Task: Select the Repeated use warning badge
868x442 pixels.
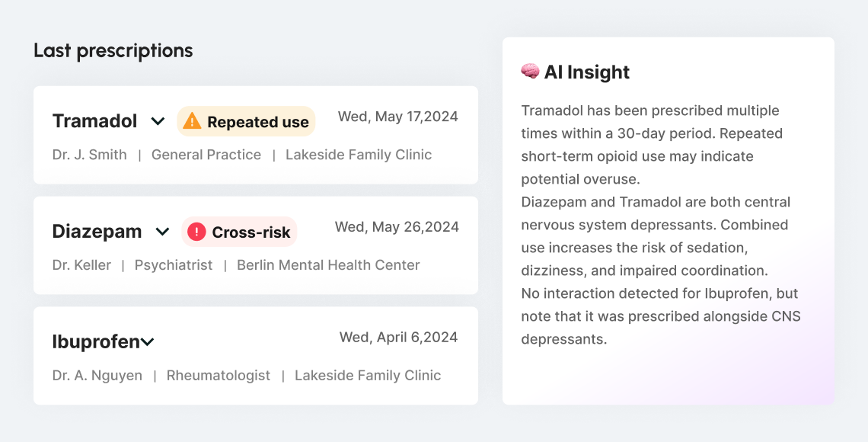Action: (x=245, y=121)
